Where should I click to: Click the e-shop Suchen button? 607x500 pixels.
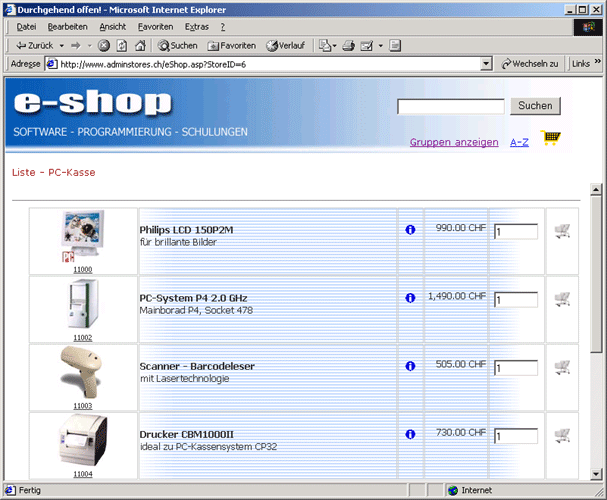pos(535,106)
